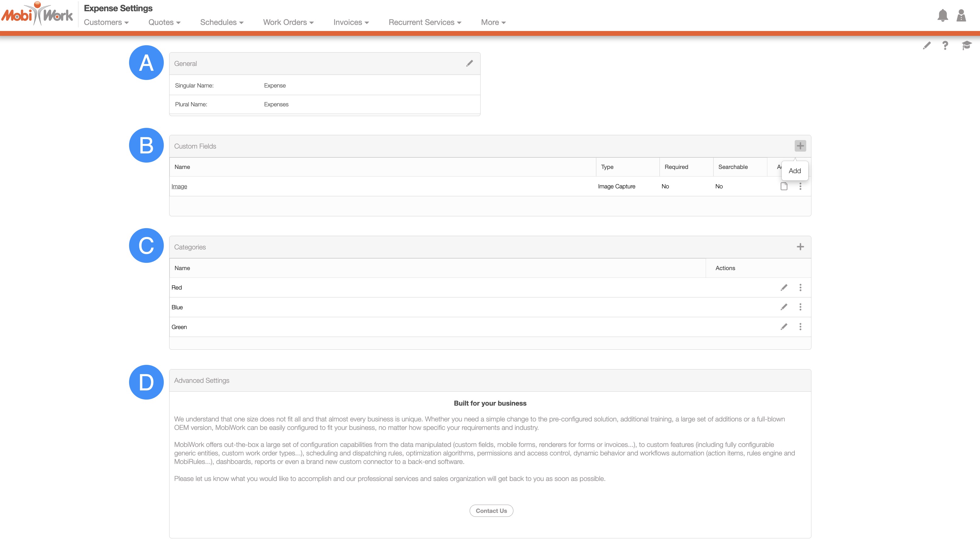Click document icon for Image field
The width and height of the screenshot is (980, 556).
point(784,186)
